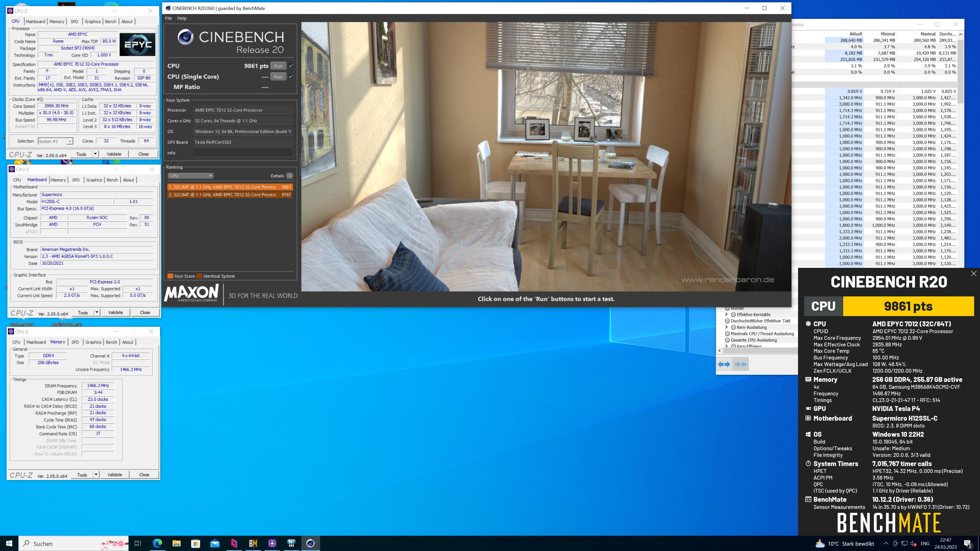Open Tools dropdown arrow in Memory window
The height and width of the screenshot is (551, 980).
(96, 474)
